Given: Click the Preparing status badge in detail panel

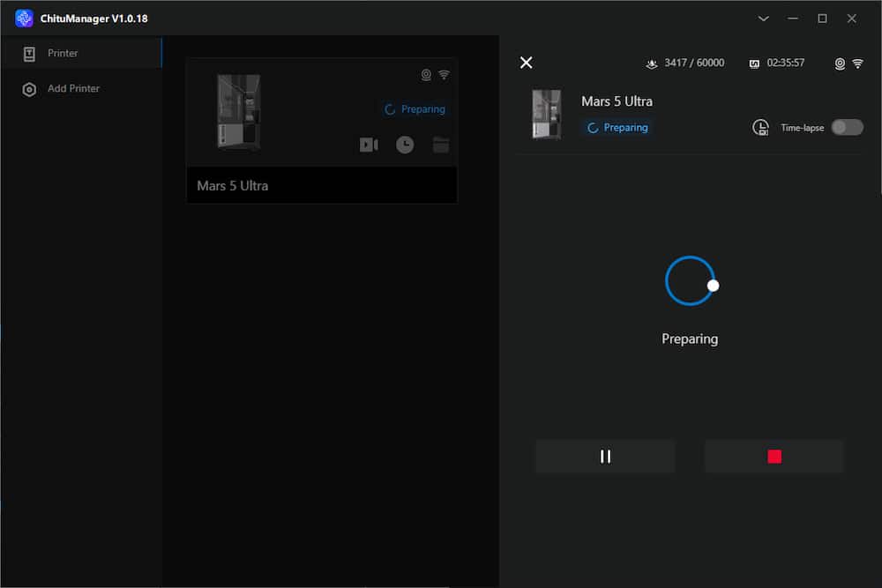Looking at the screenshot, I should (x=617, y=128).
